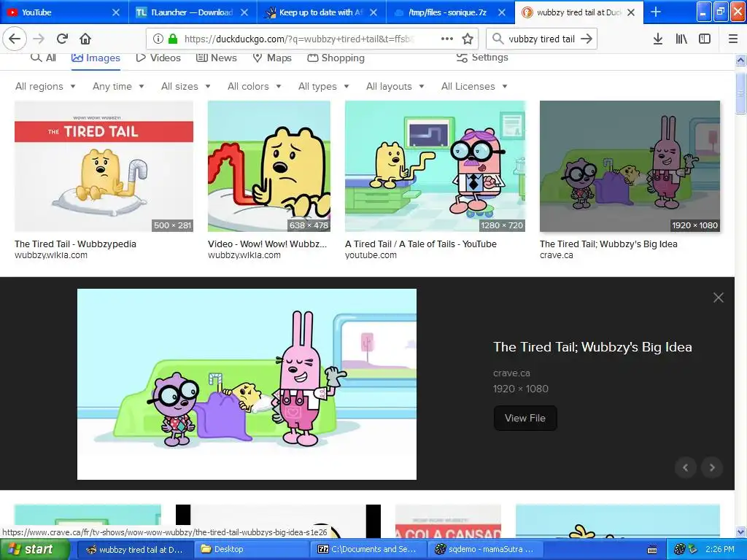This screenshot has height=560, width=747.
Task: Switch to sqdemo - mamaSutra taskbar window
Action: [x=484, y=550]
